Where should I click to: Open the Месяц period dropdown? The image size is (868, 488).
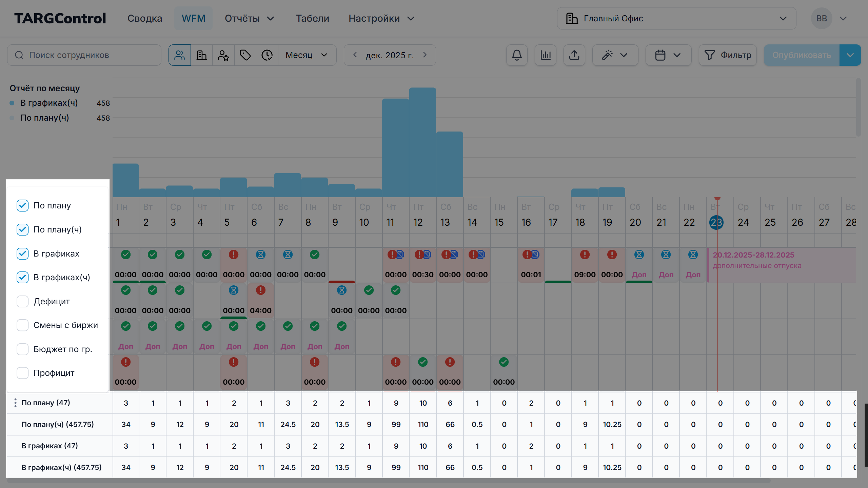tap(307, 55)
